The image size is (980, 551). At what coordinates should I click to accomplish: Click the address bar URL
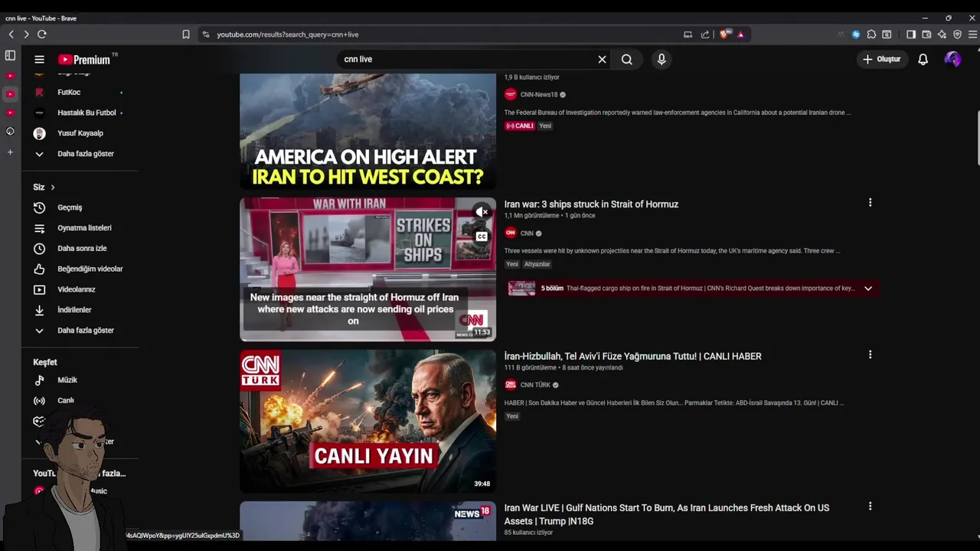pyautogui.click(x=287, y=34)
